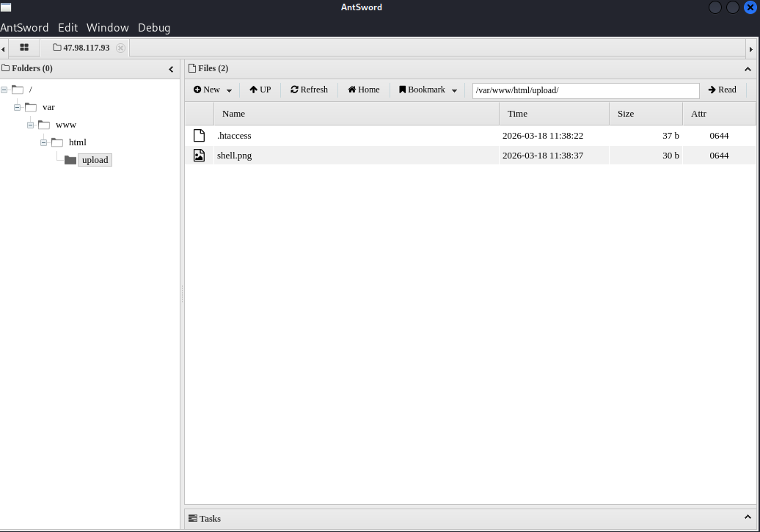
Task: Open the grid home tab icon
Action: coord(23,48)
